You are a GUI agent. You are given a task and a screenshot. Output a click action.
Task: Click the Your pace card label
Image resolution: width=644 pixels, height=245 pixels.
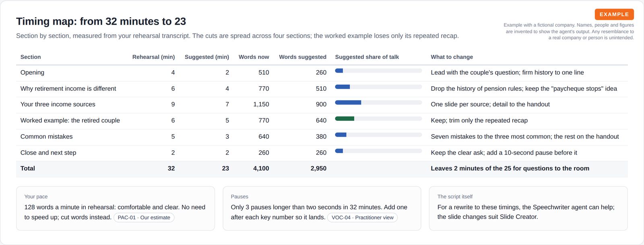[x=36, y=197]
